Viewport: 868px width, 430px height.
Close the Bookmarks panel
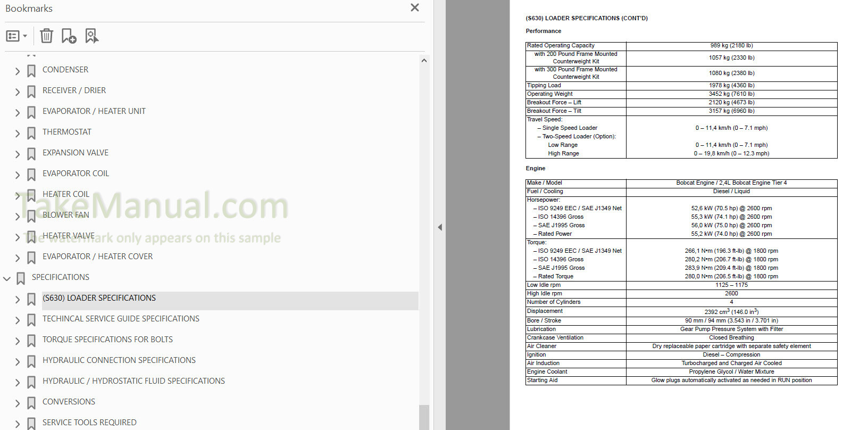click(415, 7)
